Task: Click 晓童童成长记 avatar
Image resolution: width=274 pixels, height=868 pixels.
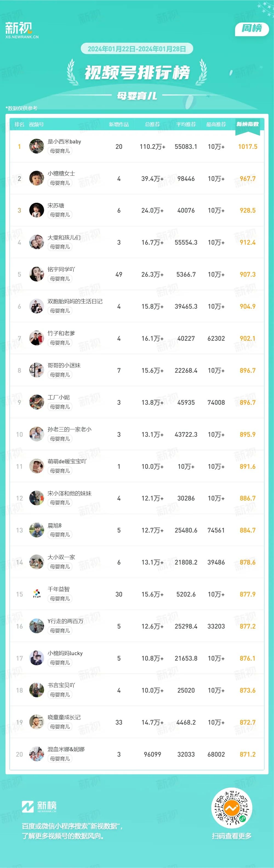Action: click(x=36, y=722)
